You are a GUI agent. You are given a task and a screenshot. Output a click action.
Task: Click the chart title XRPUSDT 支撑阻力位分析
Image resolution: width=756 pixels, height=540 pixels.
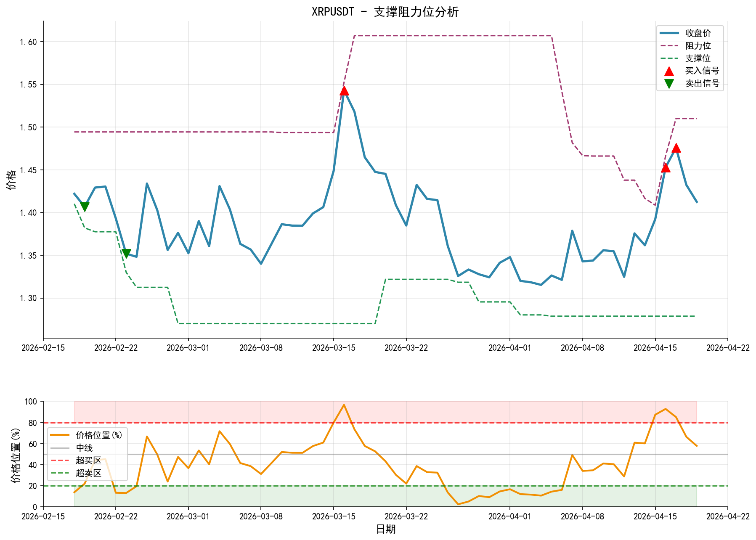pyautogui.click(x=385, y=12)
